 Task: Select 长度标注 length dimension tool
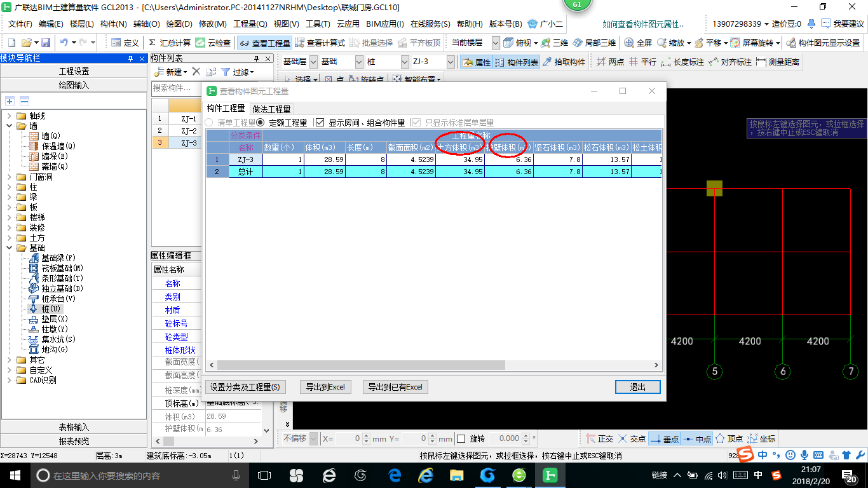coord(682,62)
